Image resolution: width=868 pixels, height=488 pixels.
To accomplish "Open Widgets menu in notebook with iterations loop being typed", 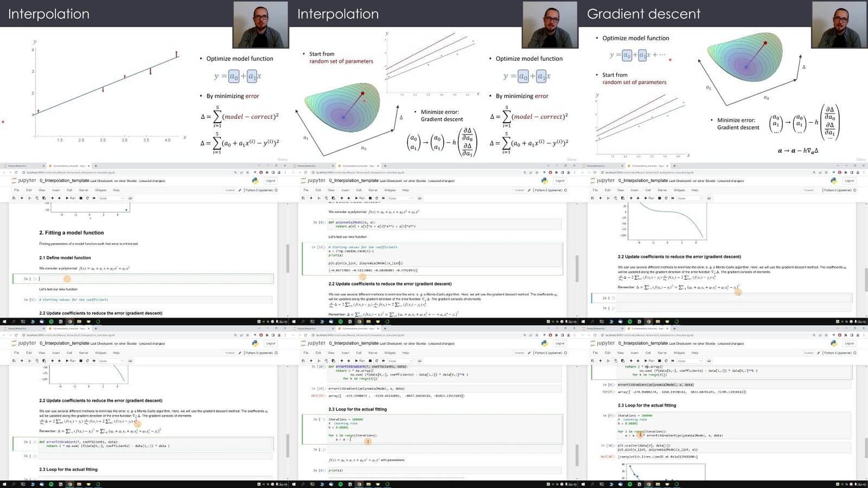I will pos(390,353).
